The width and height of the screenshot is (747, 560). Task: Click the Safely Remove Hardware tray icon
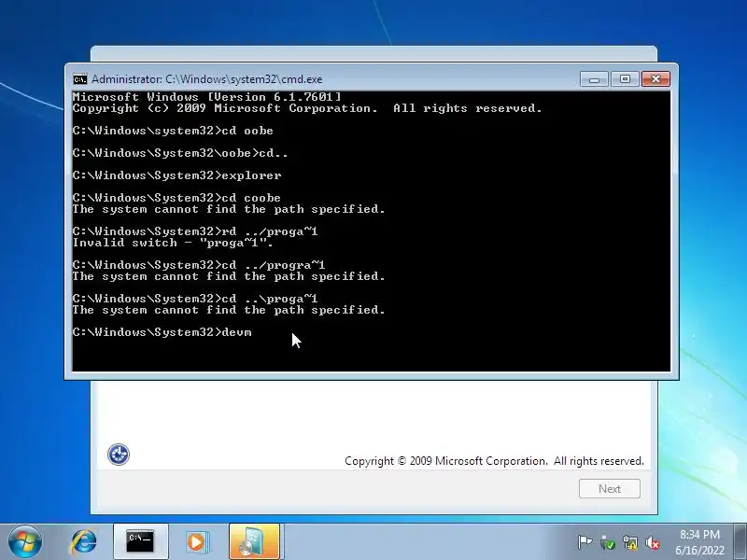(608, 542)
